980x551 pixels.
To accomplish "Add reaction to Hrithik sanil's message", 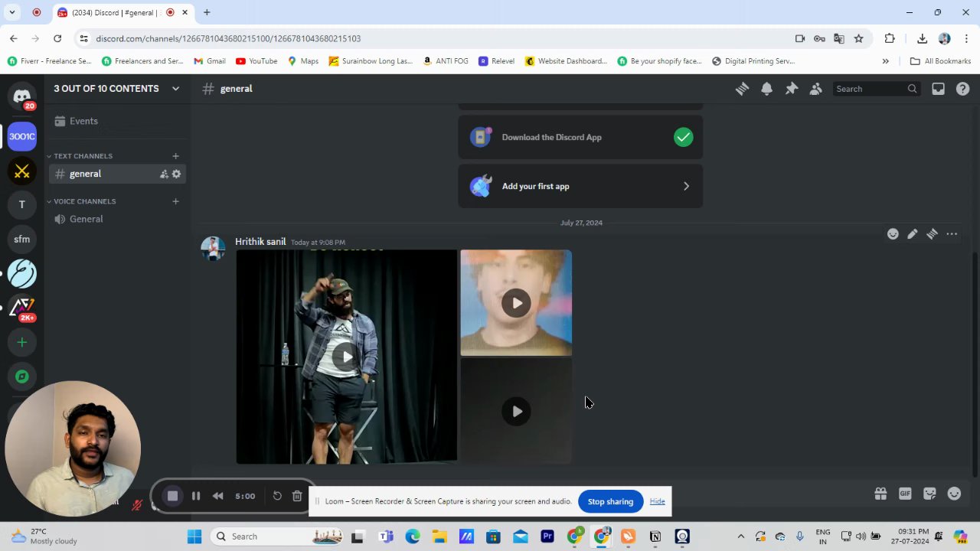I will 893,234.
